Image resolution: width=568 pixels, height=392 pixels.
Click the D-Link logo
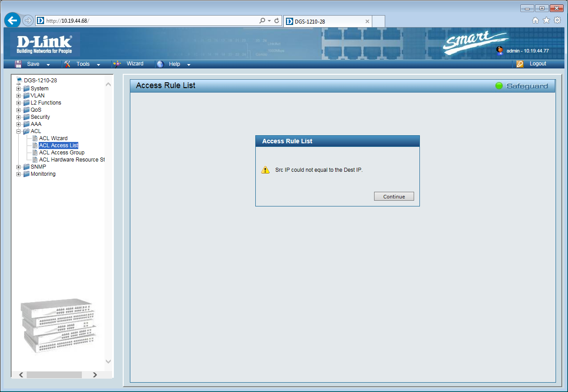(x=44, y=44)
